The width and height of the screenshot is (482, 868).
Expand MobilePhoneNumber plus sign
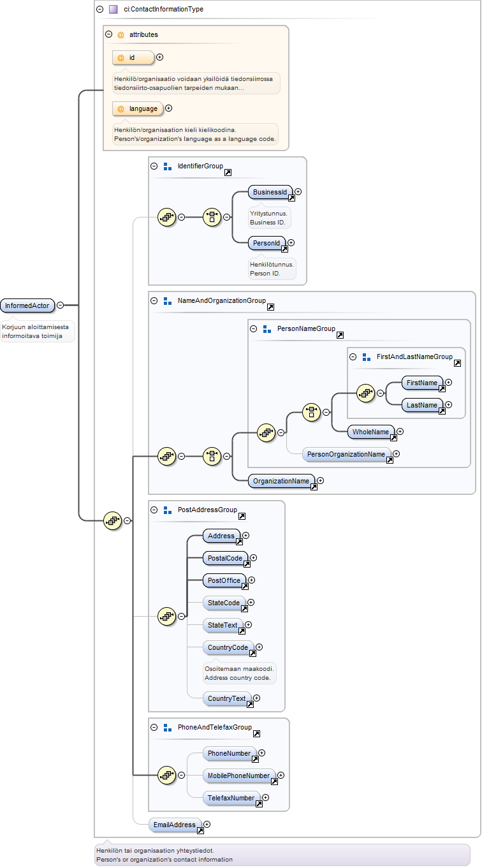(x=281, y=776)
